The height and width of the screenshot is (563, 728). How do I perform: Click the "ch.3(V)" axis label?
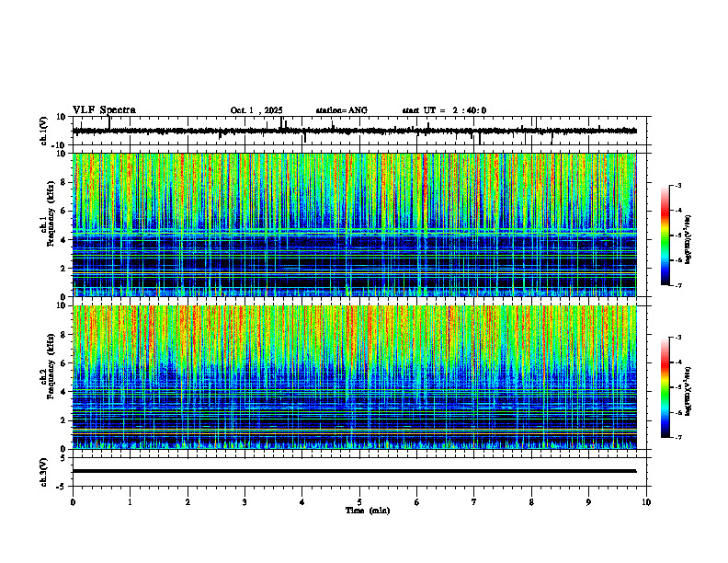tap(44, 472)
